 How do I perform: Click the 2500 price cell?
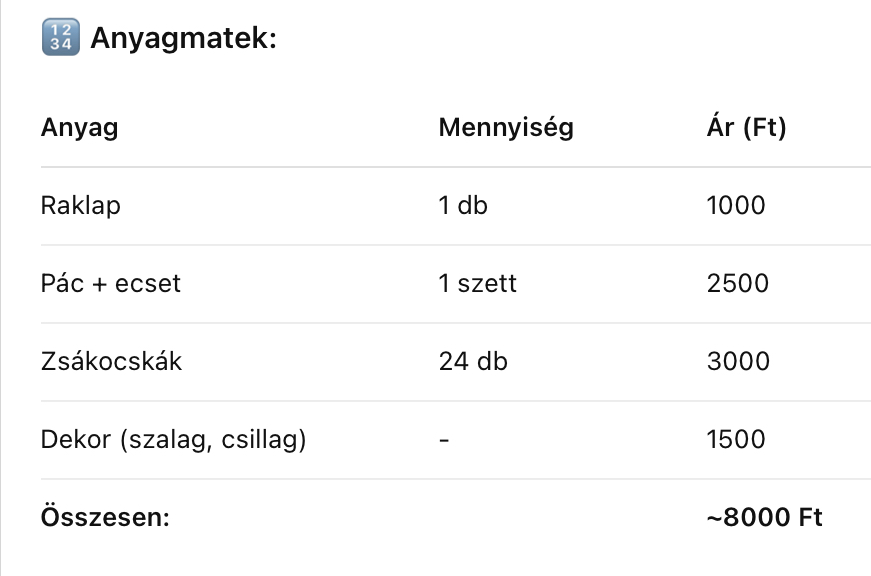[737, 283]
